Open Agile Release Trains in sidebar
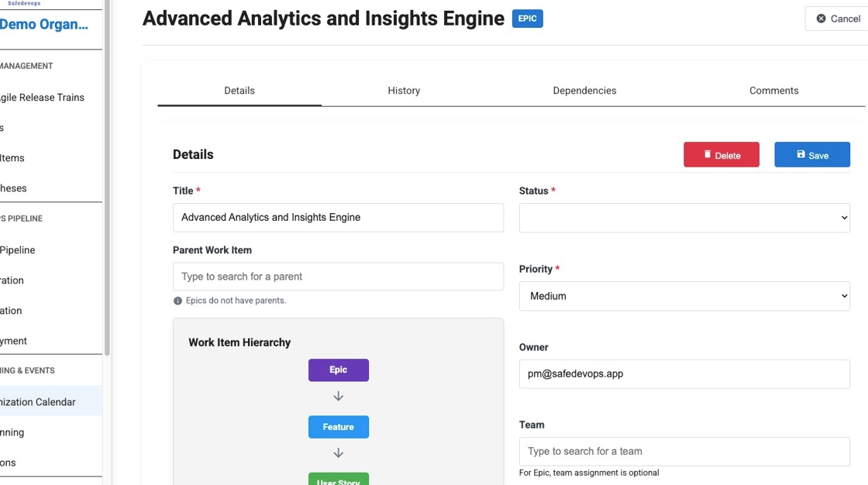Screen dimensions: 868x485 [x=43, y=98]
